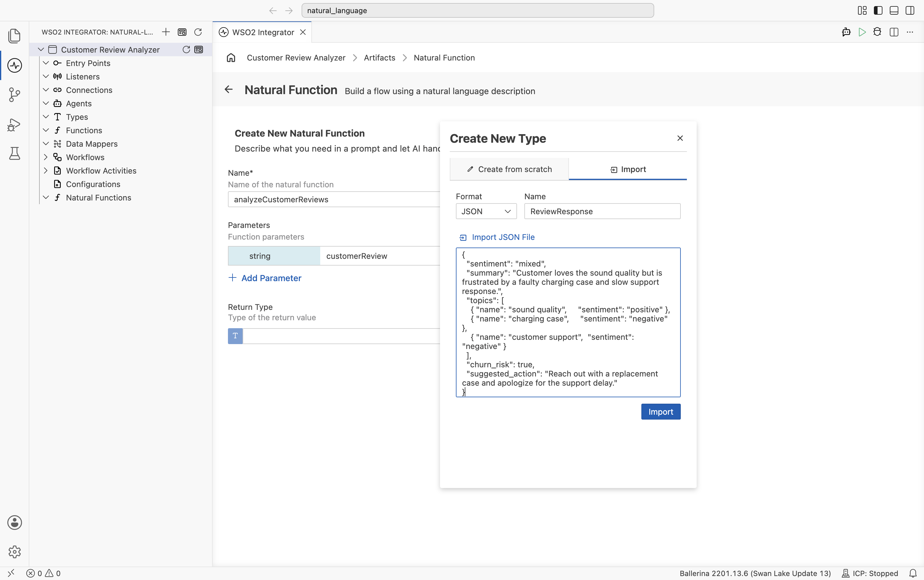Click Add Parameter
This screenshot has width=924, height=580.
[265, 278]
